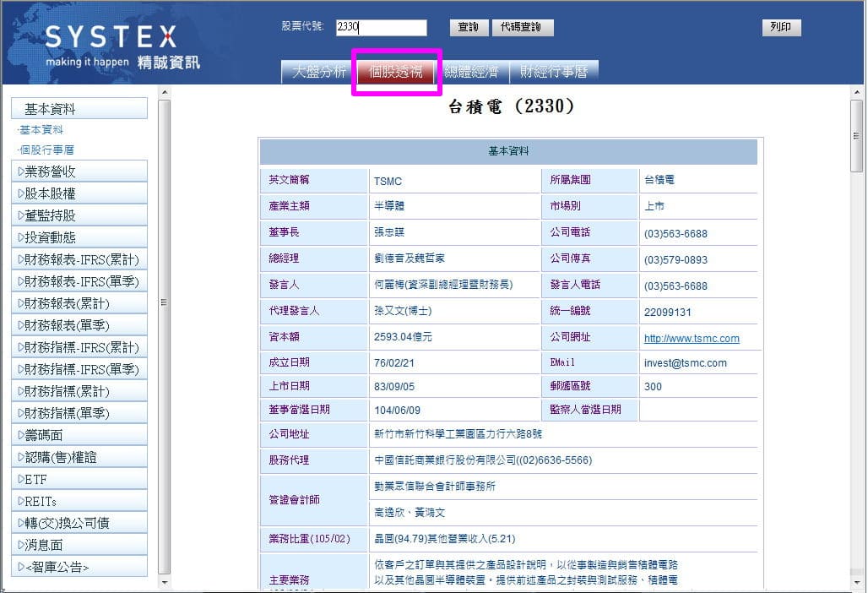Switch to 大盤分析 tab
Image resolution: width=868 pixels, height=593 pixels.
coord(318,72)
